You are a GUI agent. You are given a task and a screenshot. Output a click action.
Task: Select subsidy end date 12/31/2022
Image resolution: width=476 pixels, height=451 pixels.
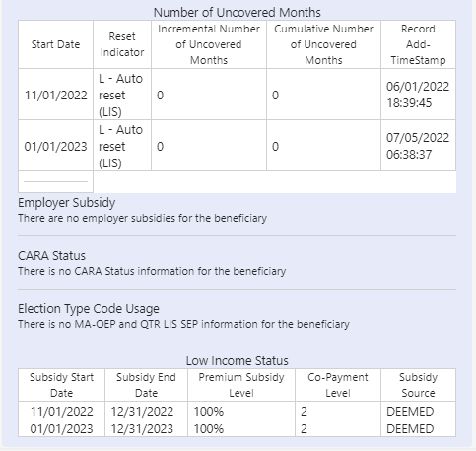[142, 412]
